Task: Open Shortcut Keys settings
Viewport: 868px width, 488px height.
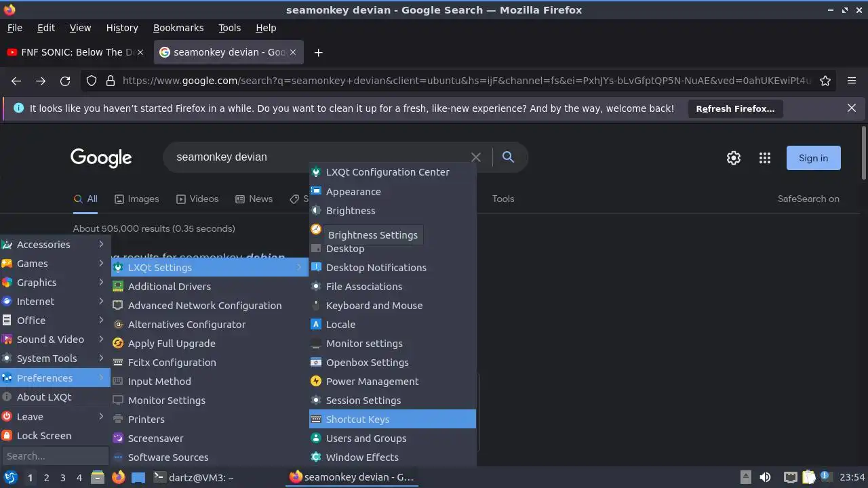Action: 393,419
